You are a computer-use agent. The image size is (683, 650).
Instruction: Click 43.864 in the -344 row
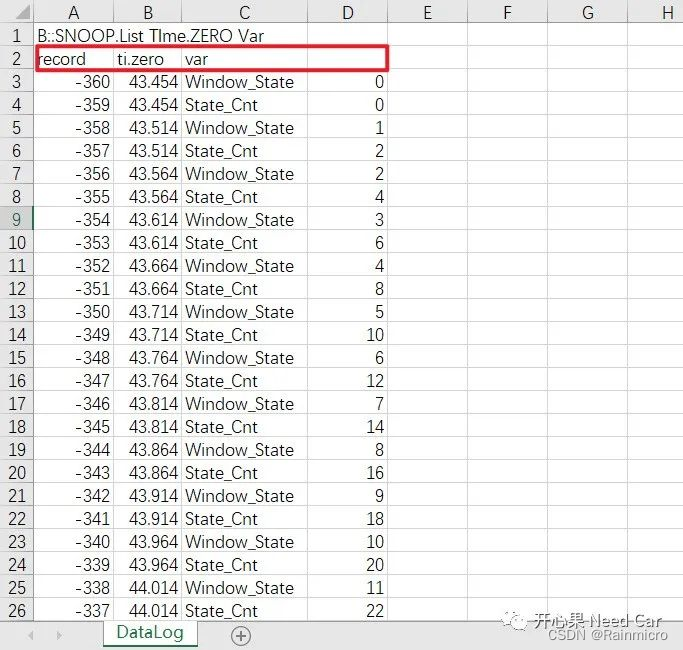tap(148, 449)
